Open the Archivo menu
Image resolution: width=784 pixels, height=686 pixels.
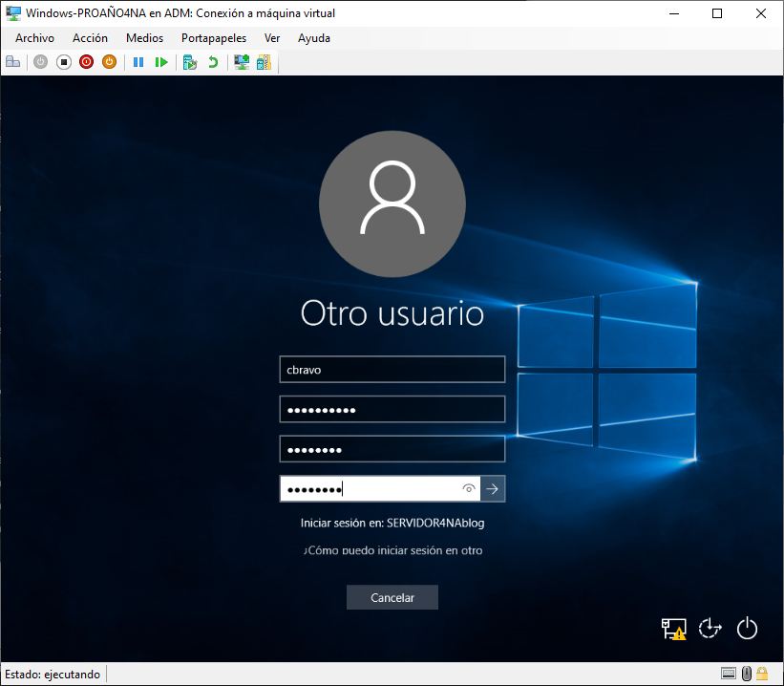pyautogui.click(x=34, y=38)
